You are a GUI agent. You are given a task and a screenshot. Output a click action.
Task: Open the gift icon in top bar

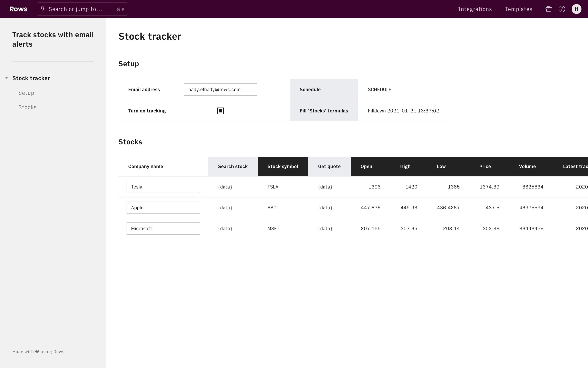pos(549,9)
